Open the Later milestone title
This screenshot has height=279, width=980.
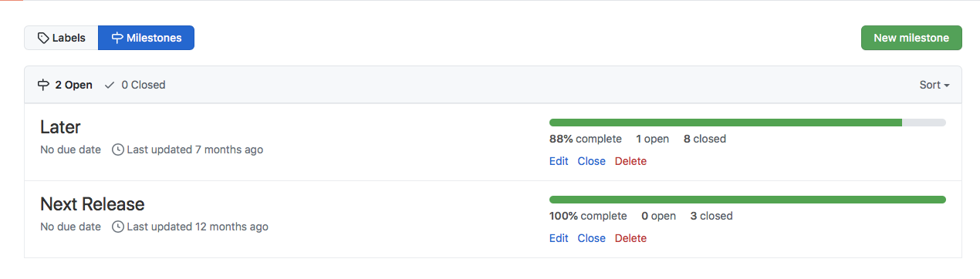point(60,127)
